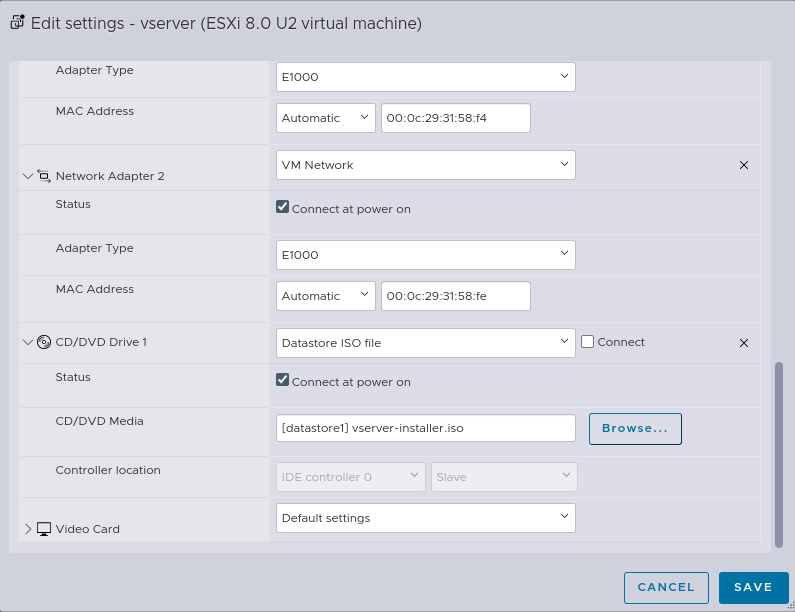
Task: Collapse the Network Adapter 2 section
Action: point(27,176)
